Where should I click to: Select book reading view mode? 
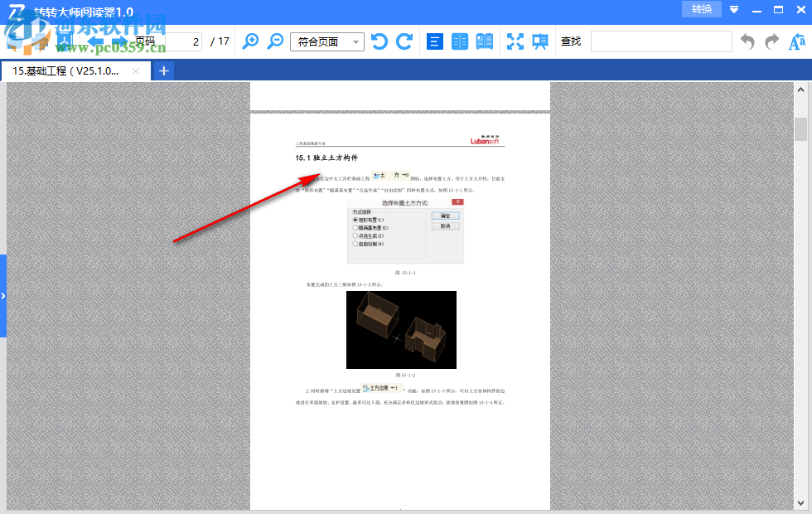[x=484, y=41]
